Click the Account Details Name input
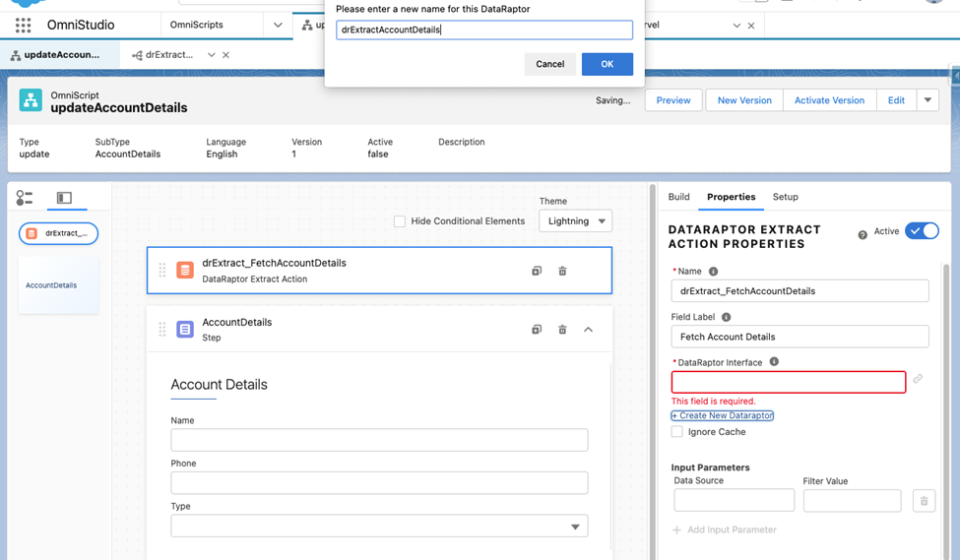Screen dimensions: 960x560 tap(380, 440)
